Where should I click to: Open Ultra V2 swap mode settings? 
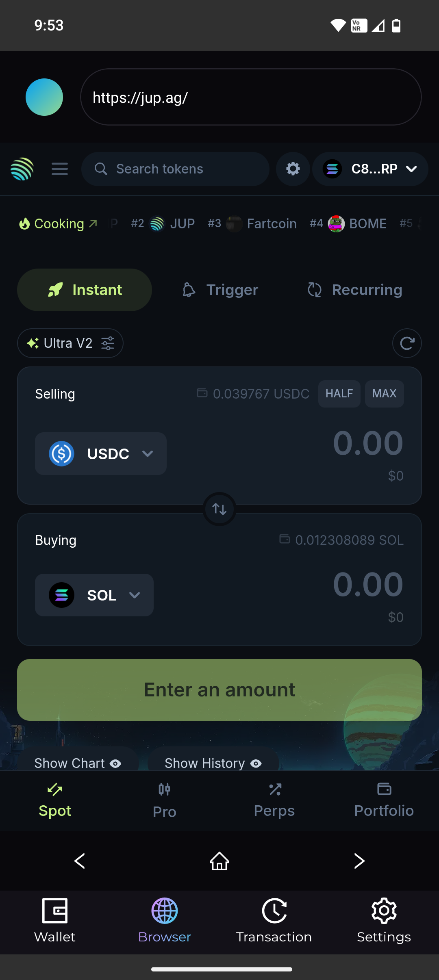70,343
